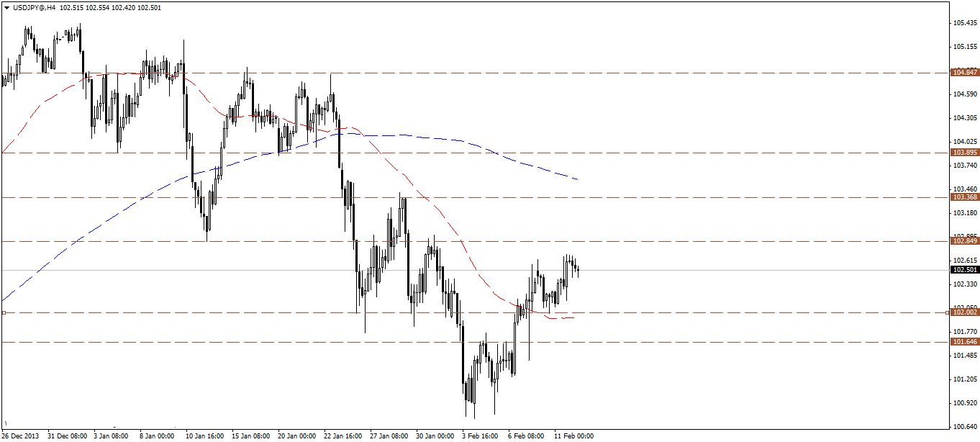Select the 103.895 horizontal level label

click(x=964, y=153)
